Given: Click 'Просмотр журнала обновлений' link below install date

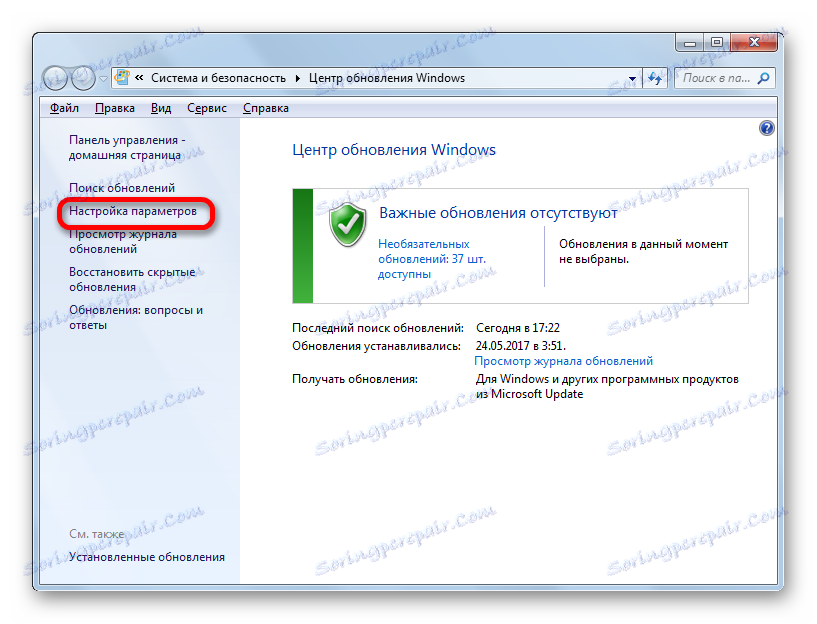Looking at the screenshot, I should point(563,361).
